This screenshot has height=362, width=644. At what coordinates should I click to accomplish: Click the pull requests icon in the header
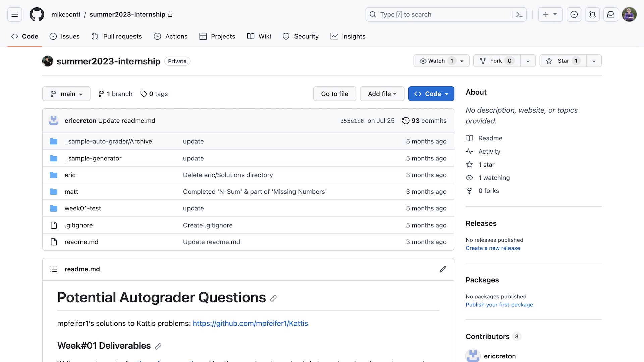coord(592,14)
